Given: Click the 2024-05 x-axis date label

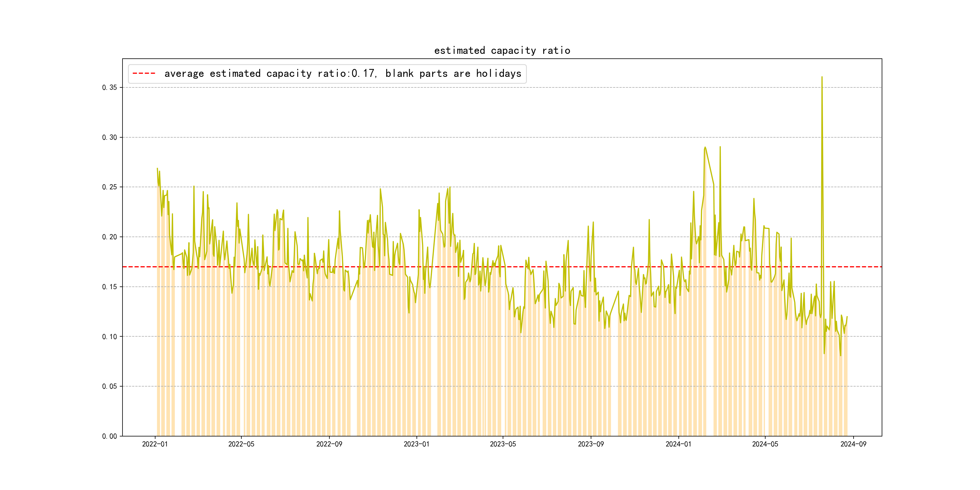Looking at the screenshot, I should (765, 444).
